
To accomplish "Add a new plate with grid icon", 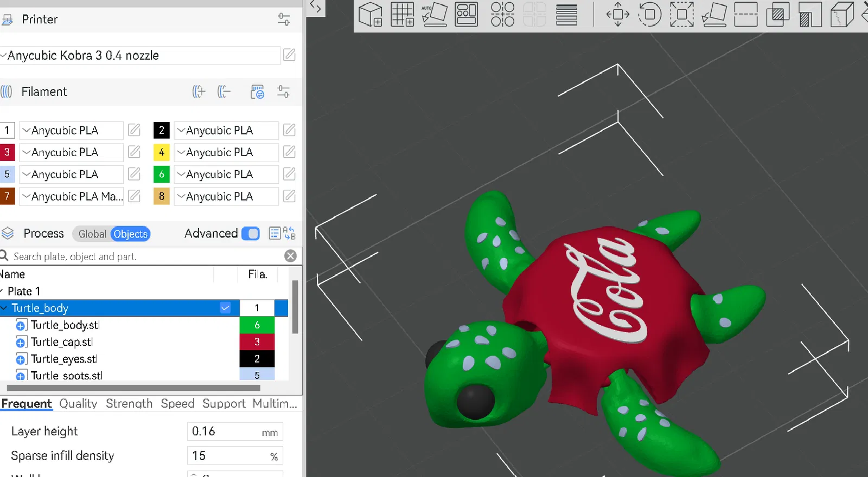I will (403, 15).
